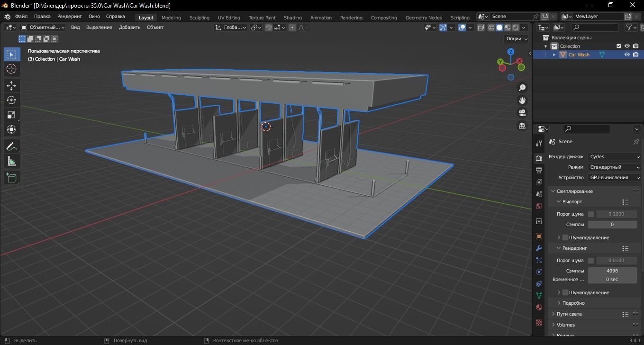Toggle camera view with camera icon

pyautogui.click(x=522, y=113)
